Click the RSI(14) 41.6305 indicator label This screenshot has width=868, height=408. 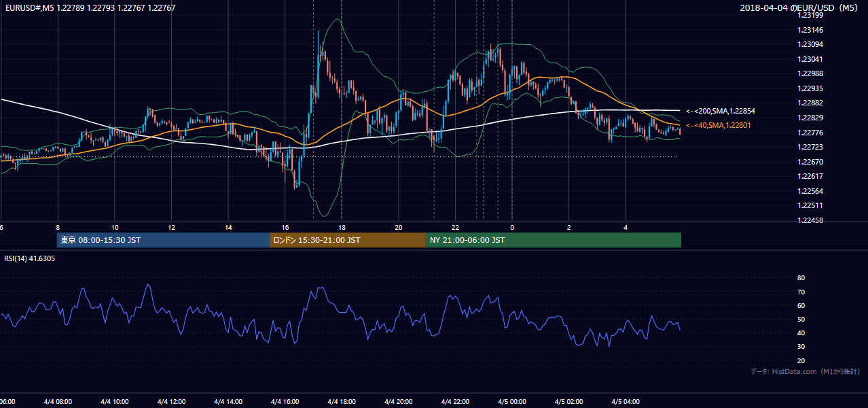(30, 258)
